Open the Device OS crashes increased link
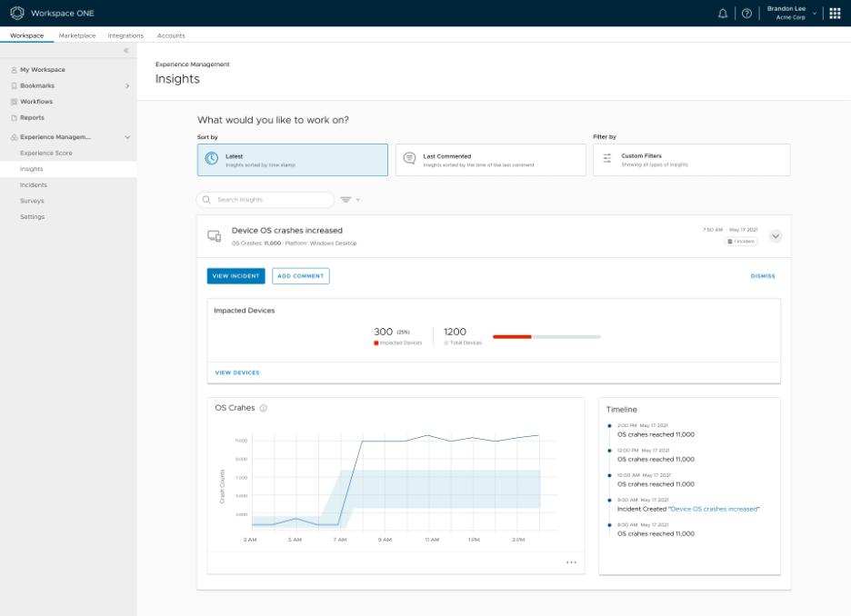Image resolution: width=851 pixels, height=616 pixels. pyautogui.click(x=714, y=510)
